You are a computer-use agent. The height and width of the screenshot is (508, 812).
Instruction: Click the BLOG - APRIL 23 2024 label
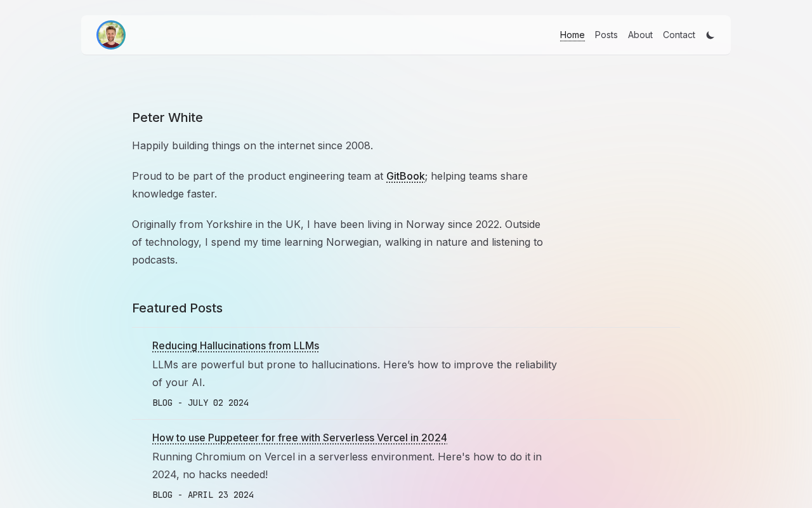(203, 495)
